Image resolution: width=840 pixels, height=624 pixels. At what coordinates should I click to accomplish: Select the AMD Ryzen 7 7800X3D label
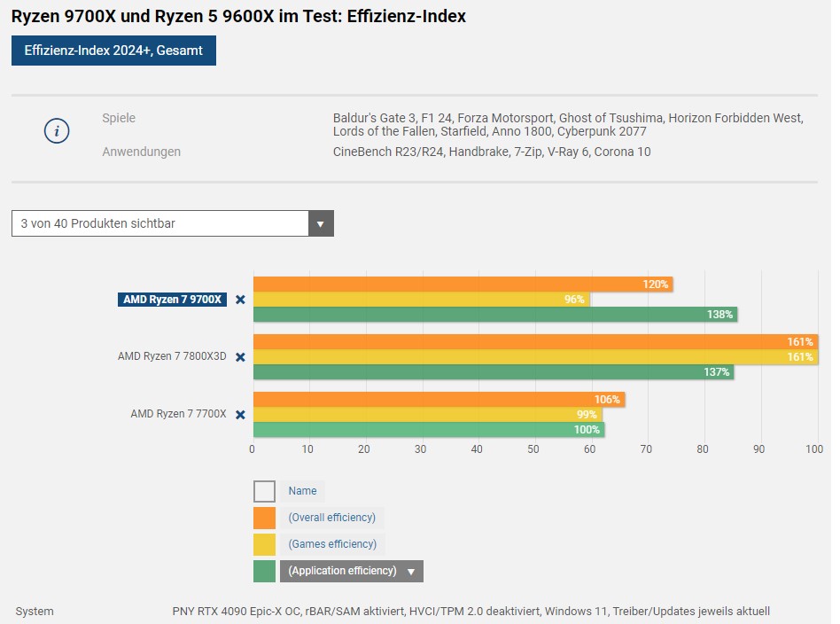coord(172,356)
